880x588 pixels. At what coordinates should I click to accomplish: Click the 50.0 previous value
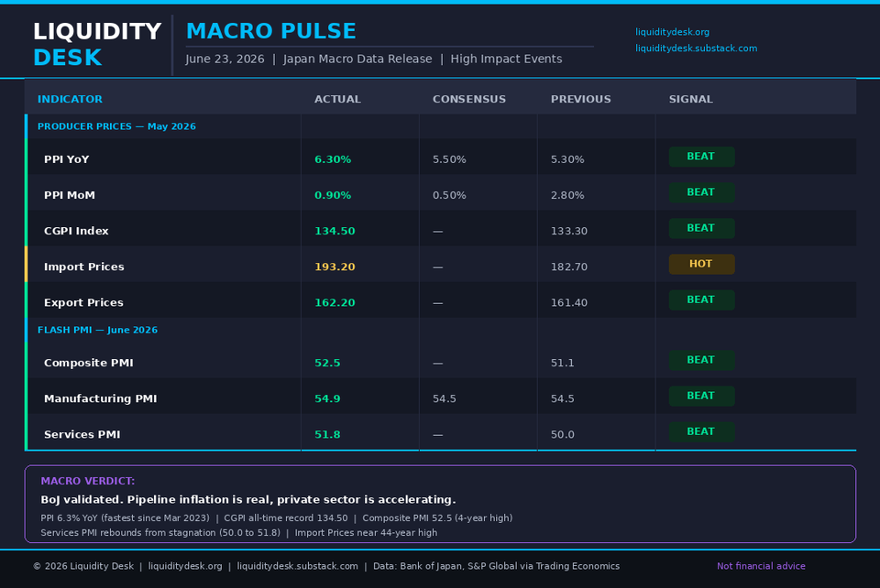click(x=562, y=434)
